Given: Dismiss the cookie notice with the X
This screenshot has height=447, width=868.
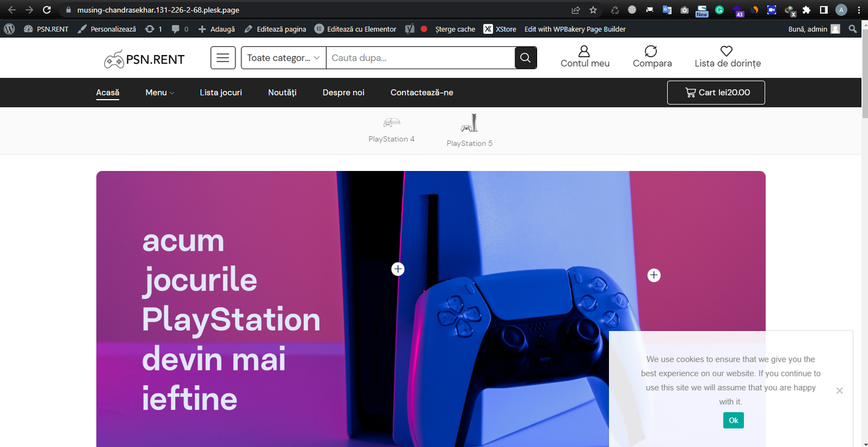Looking at the screenshot, I should [840, 391].
